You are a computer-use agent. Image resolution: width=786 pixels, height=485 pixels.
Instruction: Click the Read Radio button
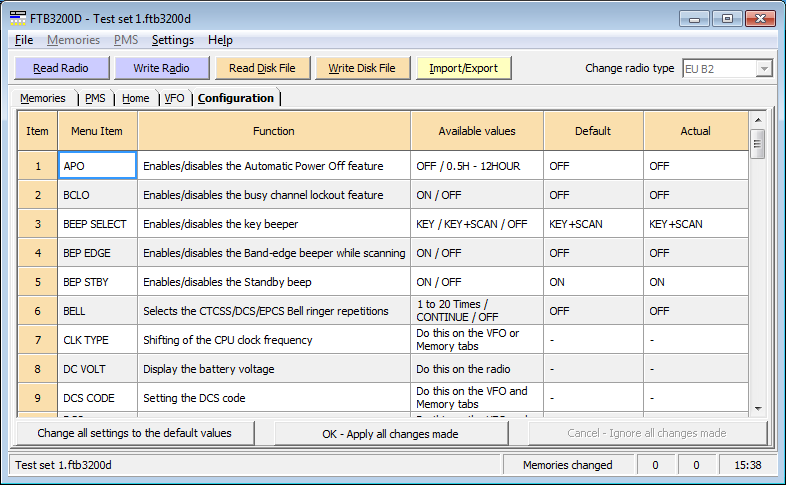tap(60, 68)
